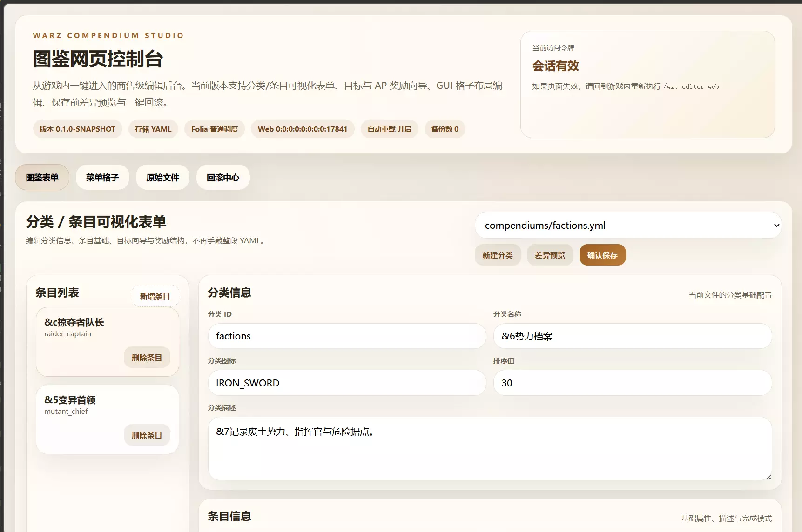Screen dimensions: 802x532
Task: Click the 分类 / 条目可视化表单 heading
Action: coord(96,222)
